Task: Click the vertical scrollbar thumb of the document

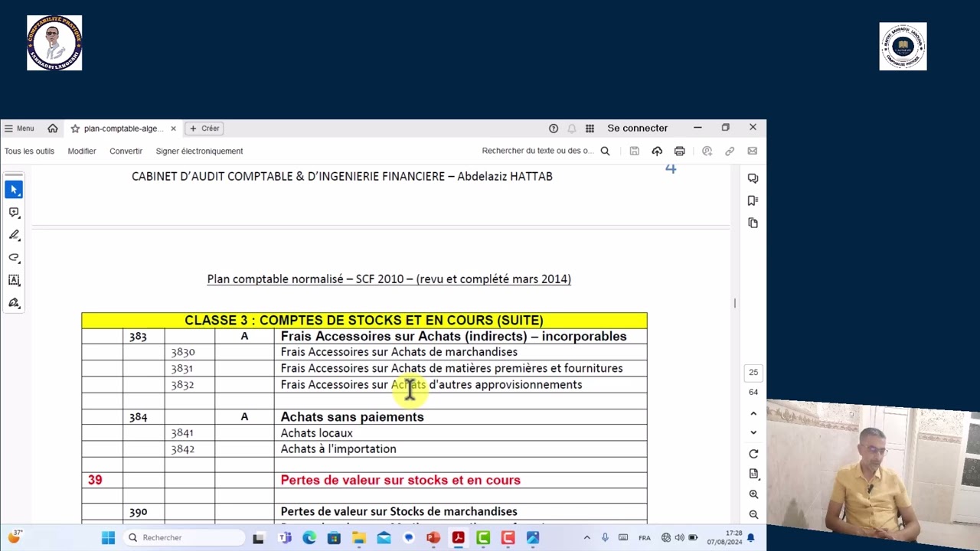Action: pos(734,303)
